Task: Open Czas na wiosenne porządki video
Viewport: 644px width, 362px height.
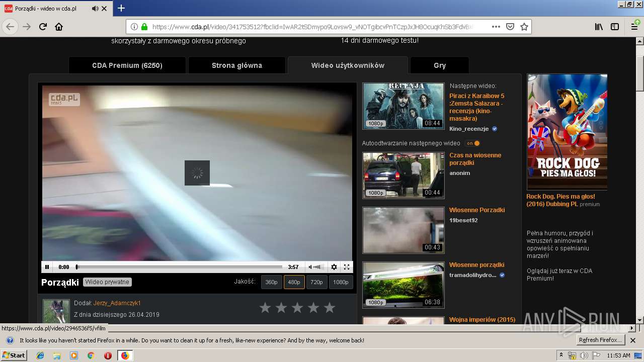Action: point(475,159)
